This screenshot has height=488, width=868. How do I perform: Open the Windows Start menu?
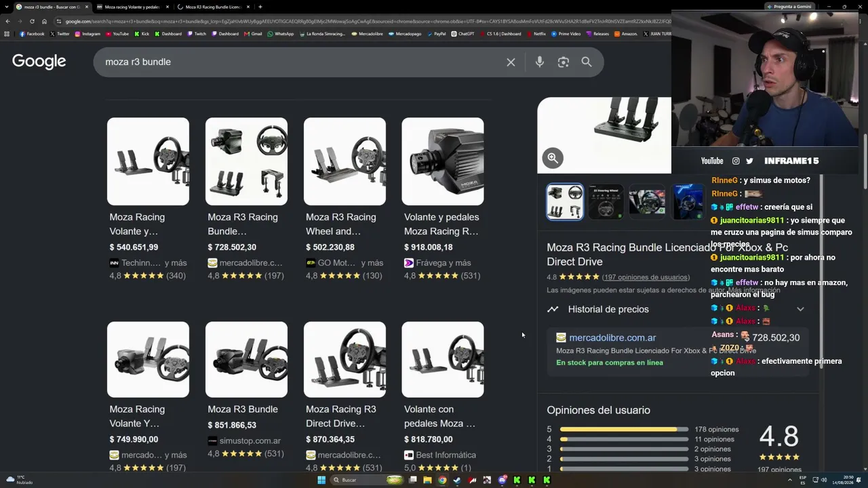pos(321,480)
